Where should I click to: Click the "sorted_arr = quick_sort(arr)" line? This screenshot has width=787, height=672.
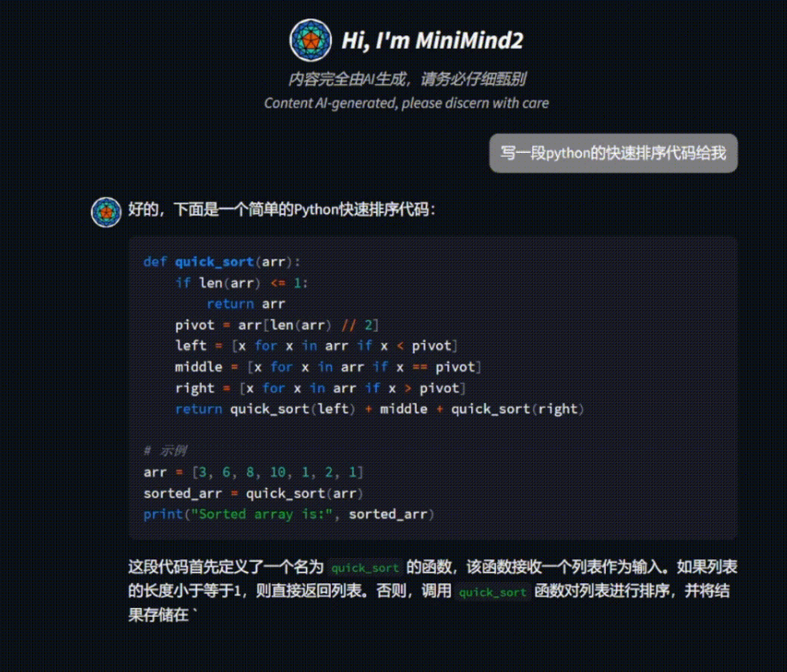click(x=253, y=493)
